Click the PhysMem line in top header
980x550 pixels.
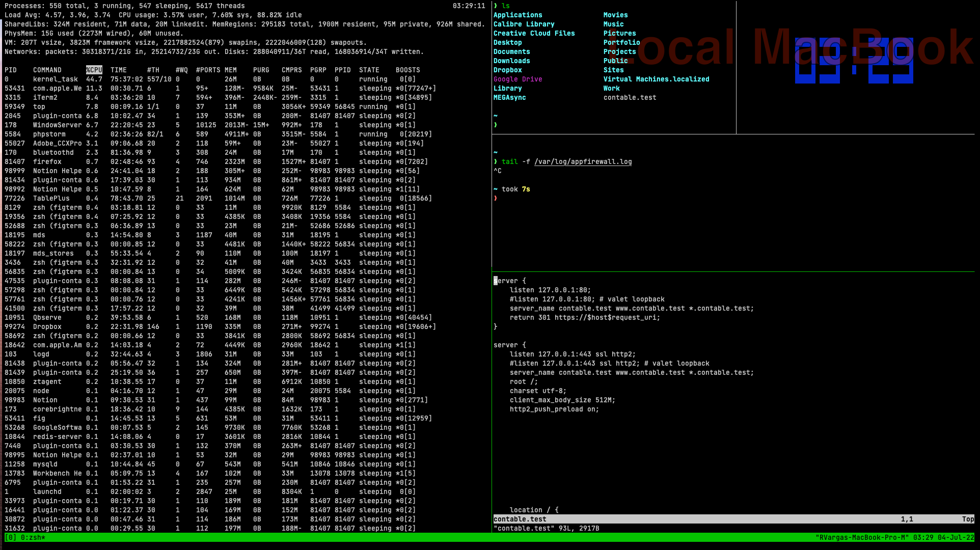click(x=94, y=33)
